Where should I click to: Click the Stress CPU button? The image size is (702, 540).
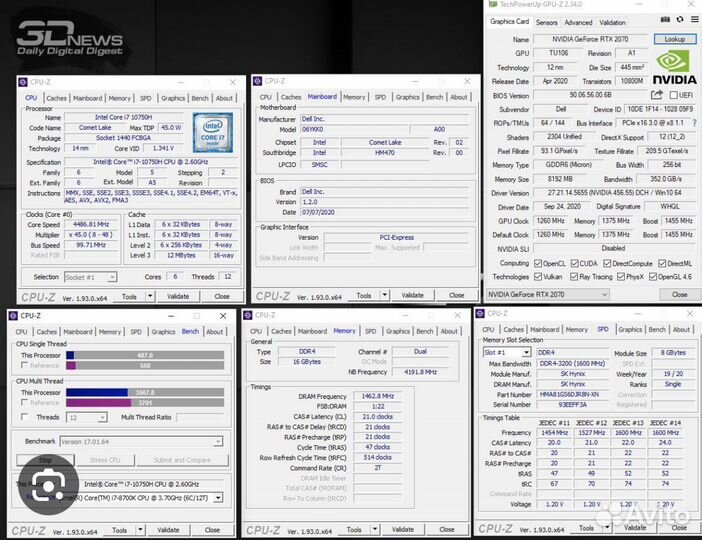pyautogui.click(x=105, y=460)
